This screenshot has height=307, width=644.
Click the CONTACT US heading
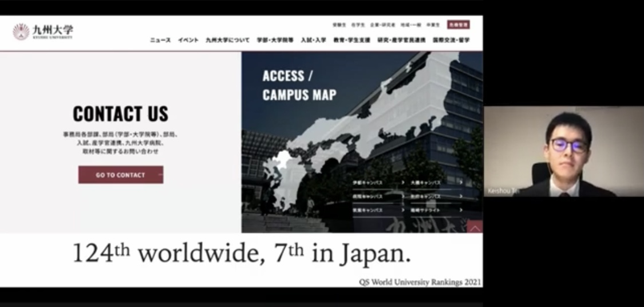point(121,114)
